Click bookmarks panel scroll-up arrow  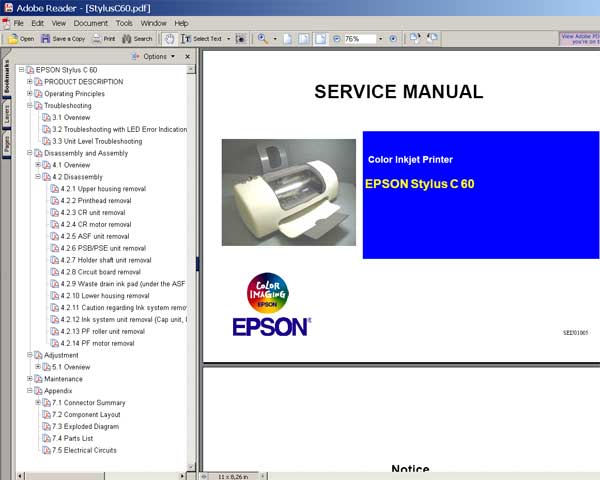click(191, 69)
